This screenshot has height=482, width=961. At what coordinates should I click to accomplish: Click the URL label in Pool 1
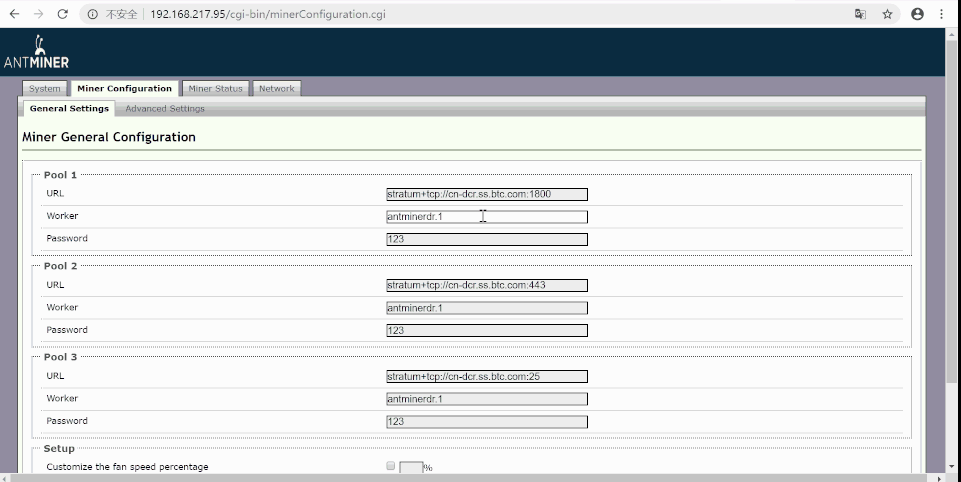[x=55, y=193]
